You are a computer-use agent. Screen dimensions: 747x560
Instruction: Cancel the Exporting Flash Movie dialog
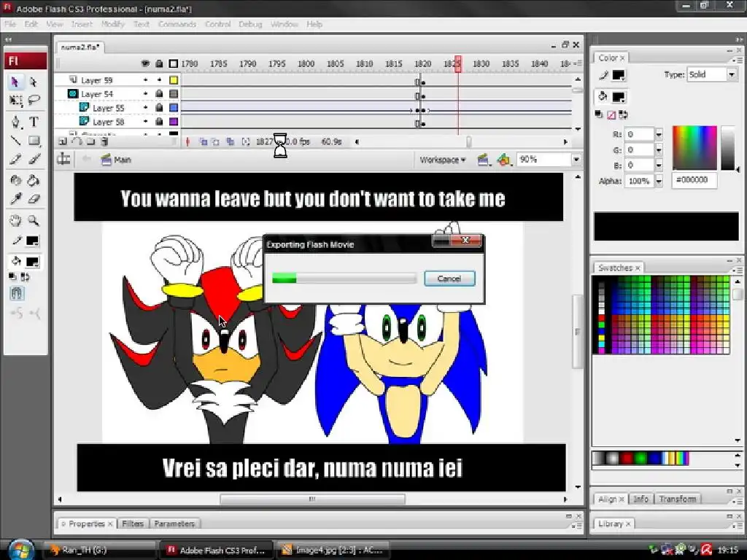[x=449, y=279]
